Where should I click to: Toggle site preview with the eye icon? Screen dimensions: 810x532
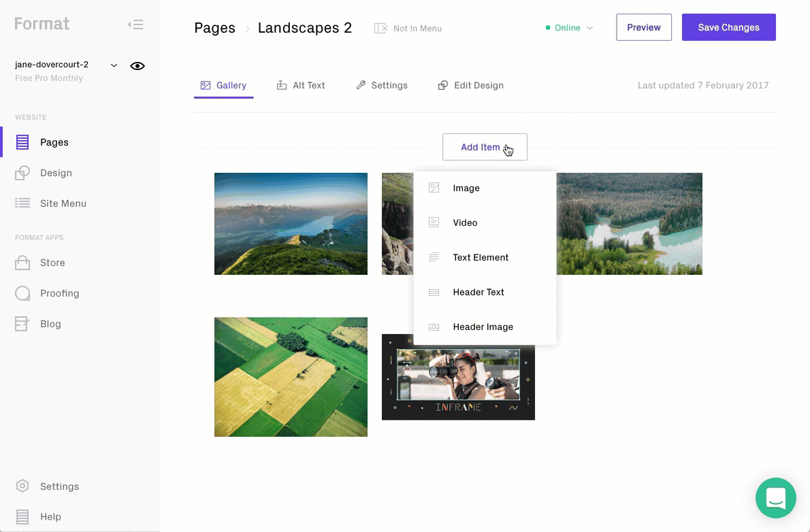pyautogui.click(x=137, y=65)
